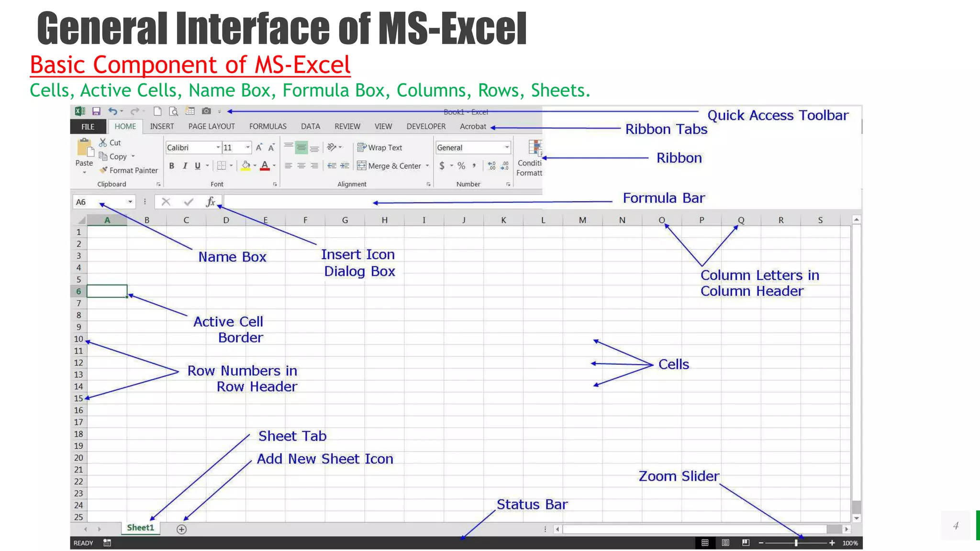Undo the last action
The width and height of the screenshot is (980, 551).
[112, 111]
